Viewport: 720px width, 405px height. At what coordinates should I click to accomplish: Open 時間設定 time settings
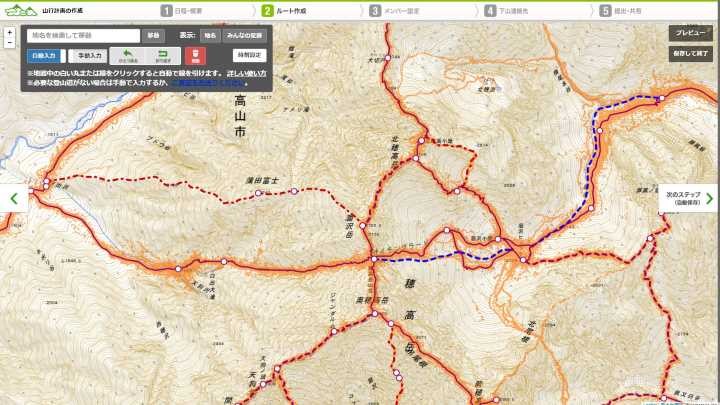pos(249,55)
